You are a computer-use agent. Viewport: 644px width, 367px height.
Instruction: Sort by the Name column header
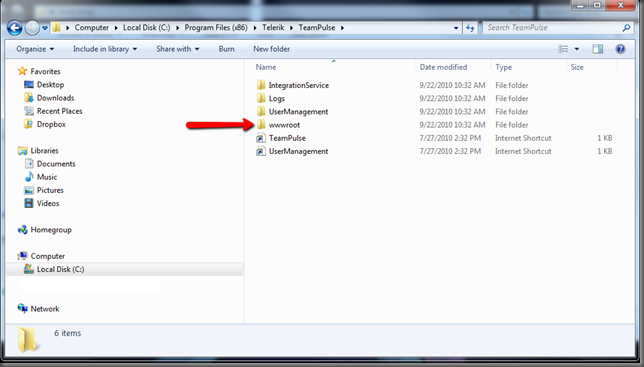tap(266, 67)
